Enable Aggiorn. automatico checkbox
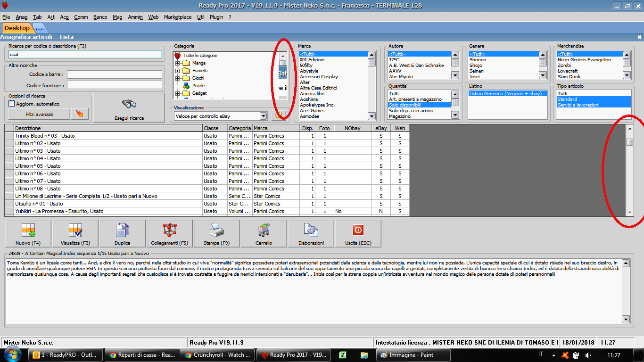Screen dimensions: 644x362 [x=12, y=104]
